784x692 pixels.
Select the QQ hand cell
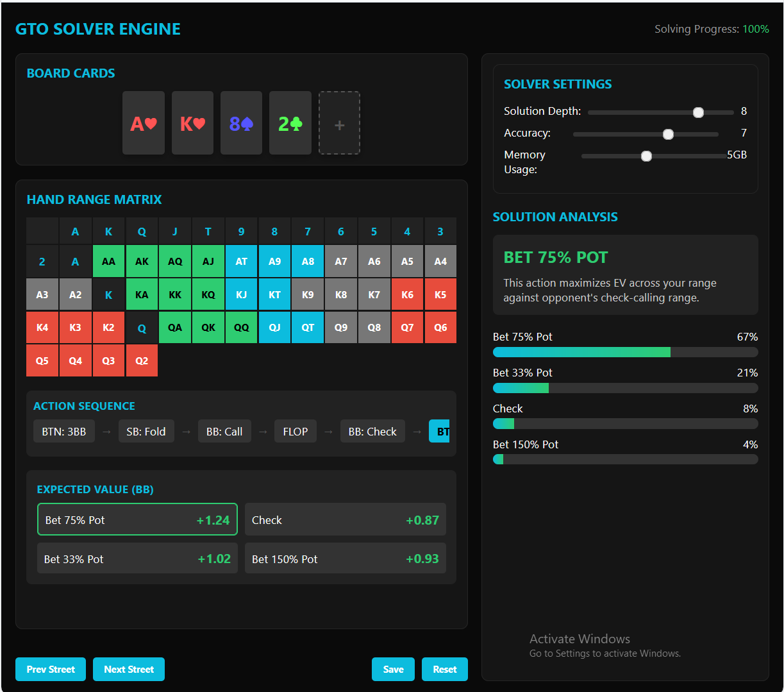coord(241,327)
